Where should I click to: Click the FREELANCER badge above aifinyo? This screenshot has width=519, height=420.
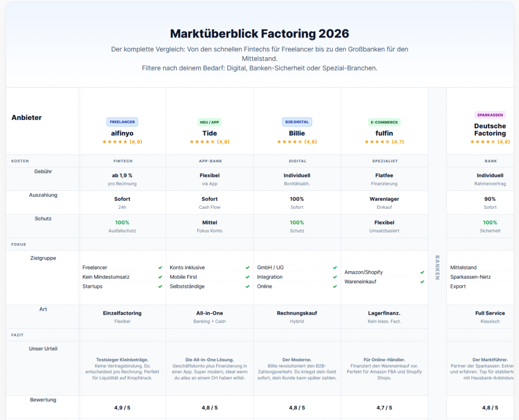pos(122,122)
